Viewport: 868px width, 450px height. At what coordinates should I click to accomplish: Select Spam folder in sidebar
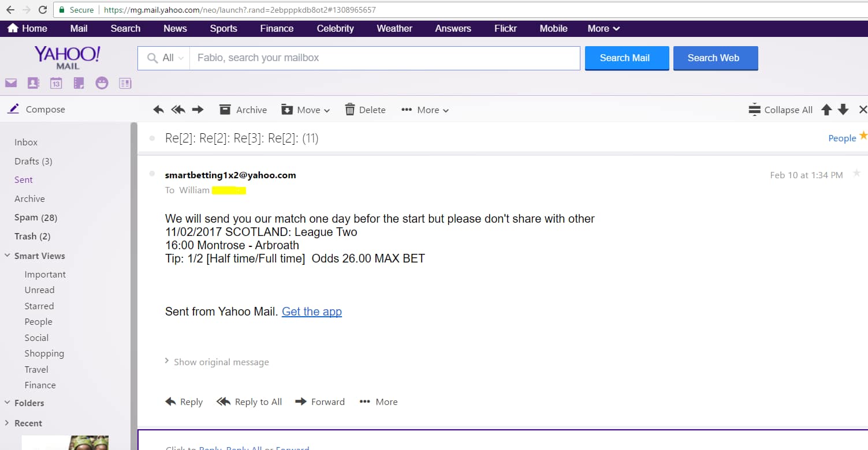point(35,217)
